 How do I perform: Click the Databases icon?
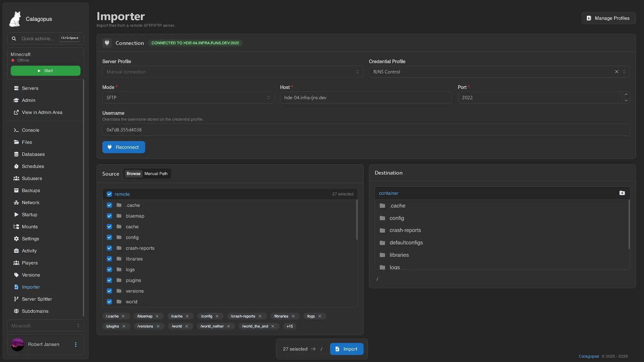click(x=16, y=154)
